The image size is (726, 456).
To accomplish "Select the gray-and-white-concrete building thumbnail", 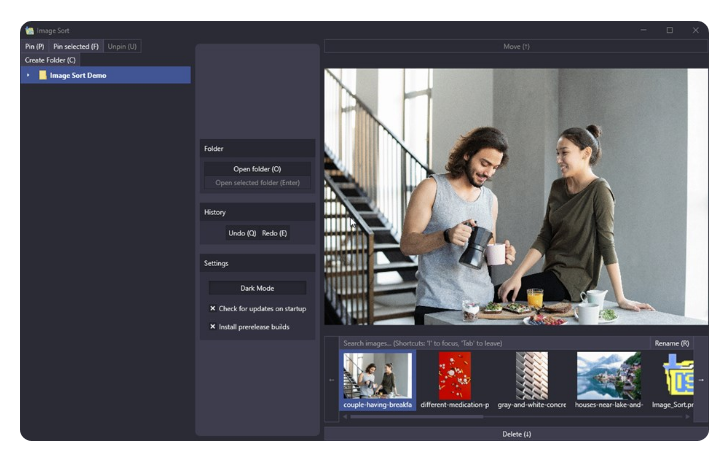I will [x=531, y=377].
